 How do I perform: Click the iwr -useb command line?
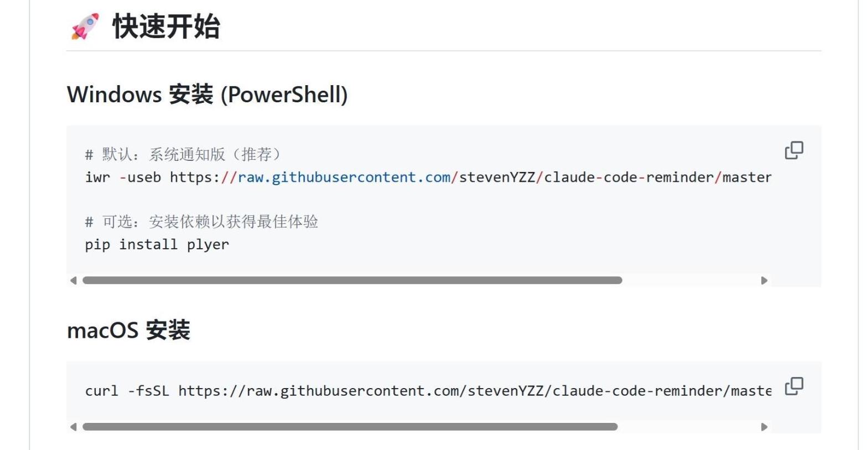(428, 177)
